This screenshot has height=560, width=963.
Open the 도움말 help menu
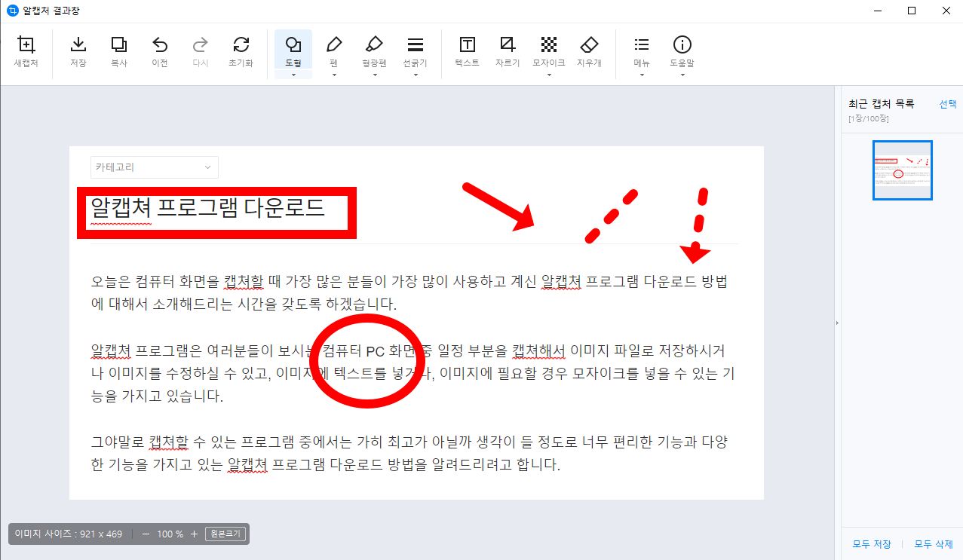[682, 51]
